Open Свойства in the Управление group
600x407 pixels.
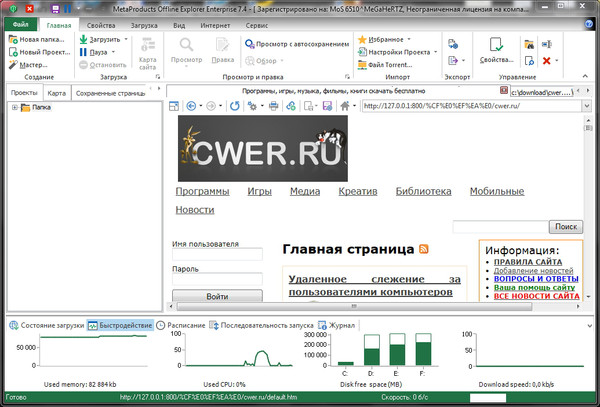495,50
